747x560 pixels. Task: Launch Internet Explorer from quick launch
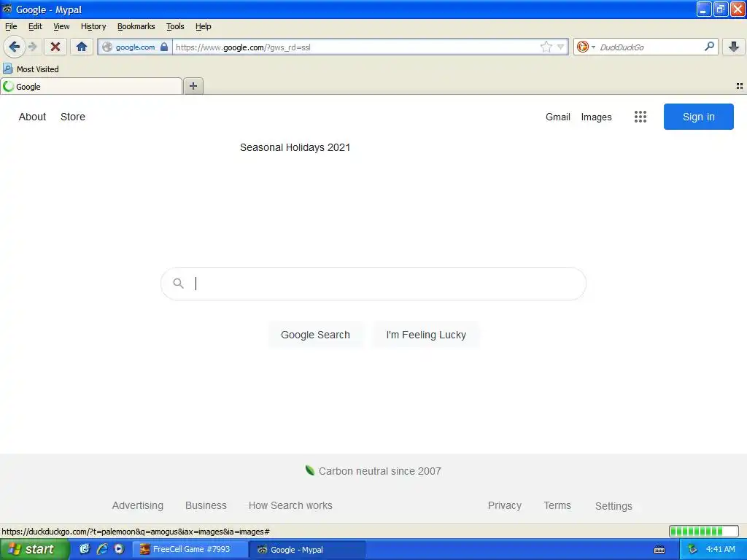[x=102, y=549]
